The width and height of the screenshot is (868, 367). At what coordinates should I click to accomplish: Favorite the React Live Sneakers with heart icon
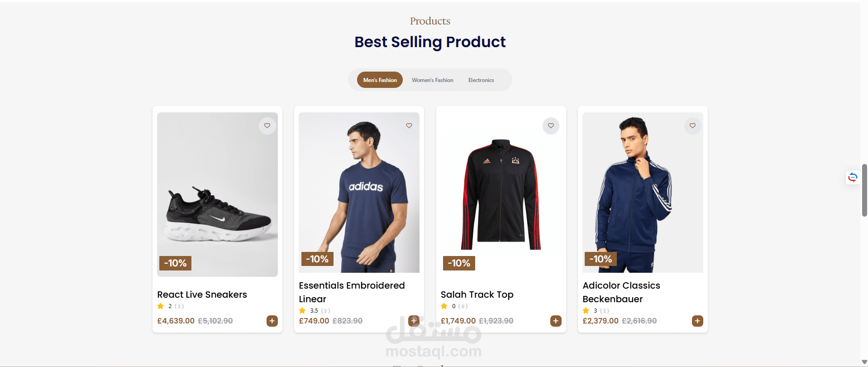[267, 126]
